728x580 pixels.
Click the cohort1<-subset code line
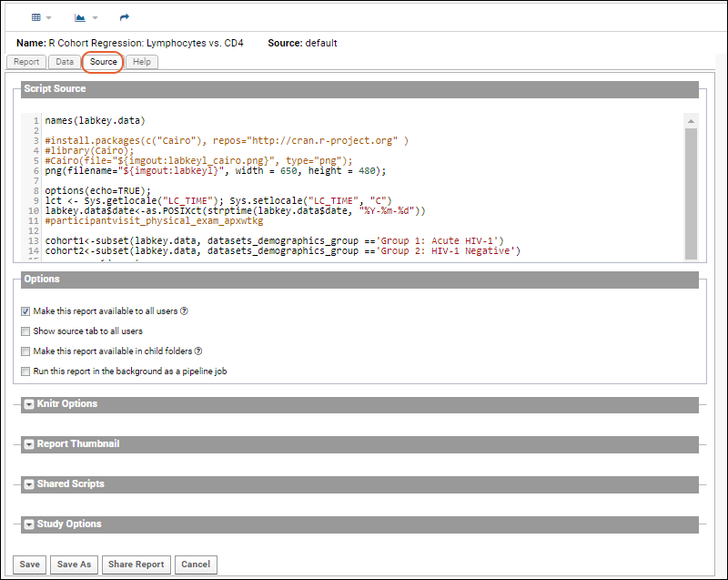[x=275, y=241]
